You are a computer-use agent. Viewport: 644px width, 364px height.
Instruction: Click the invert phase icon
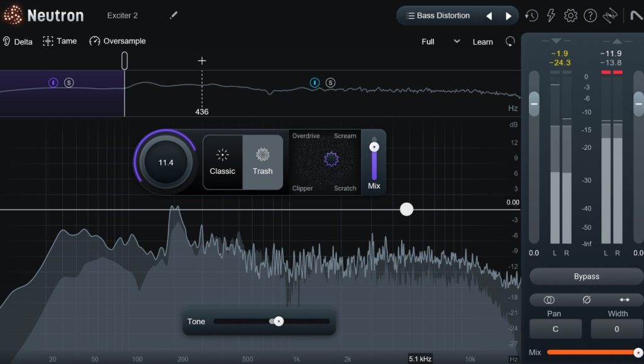[586, 300]
